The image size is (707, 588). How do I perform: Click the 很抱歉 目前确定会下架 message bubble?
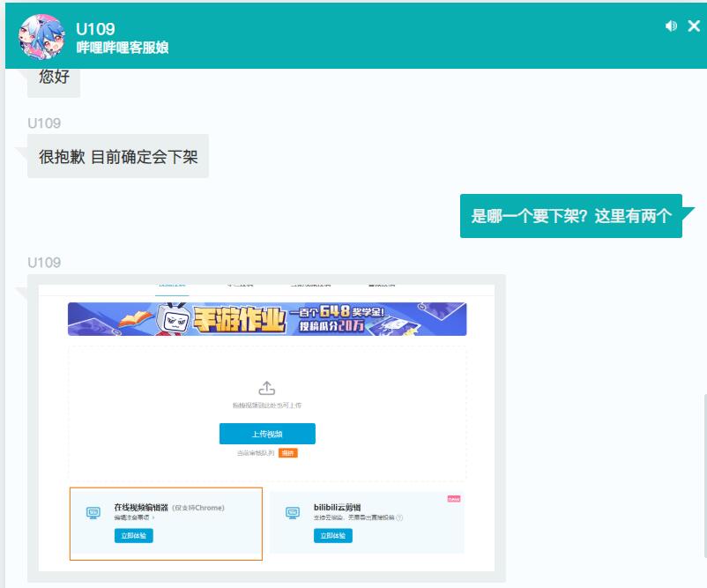[118, 156]
